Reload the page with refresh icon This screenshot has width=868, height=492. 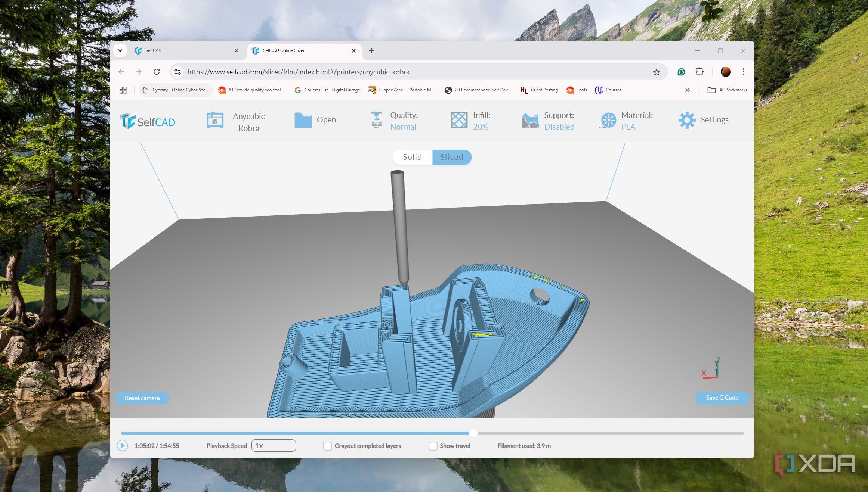coord(157,72)
